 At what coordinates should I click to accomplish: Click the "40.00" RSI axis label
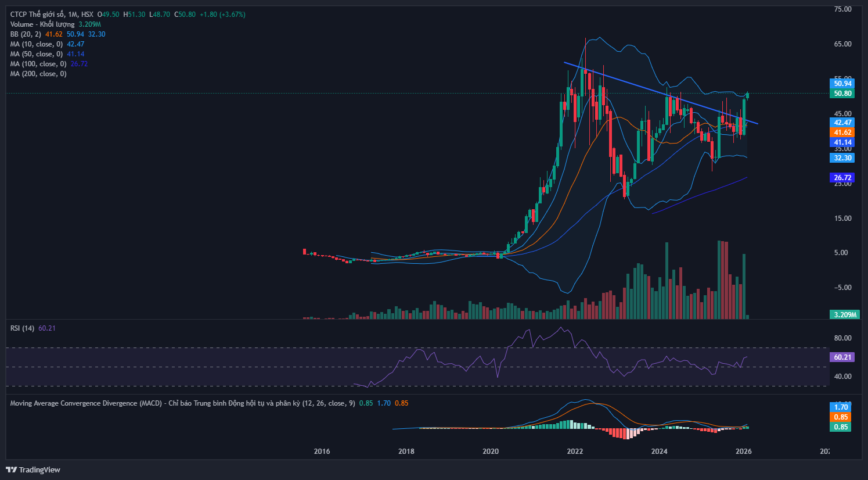click(842, 377)
